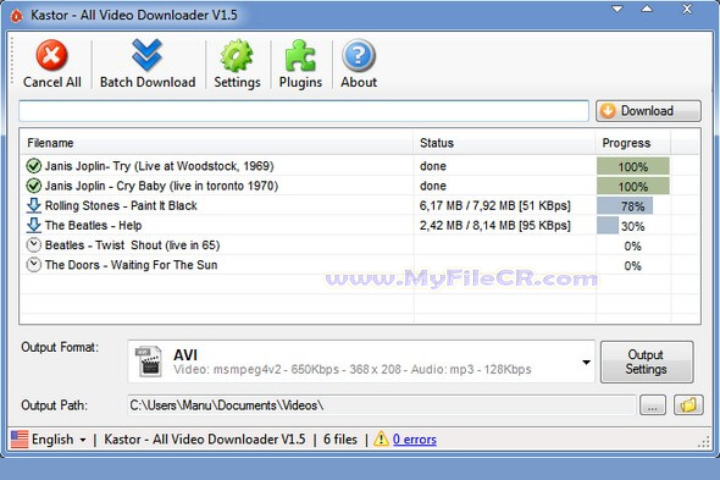Screen dimensions: 720x480
Task: Select 'The Doors - Waiting For The Sun'
Action: pos(131,265)
